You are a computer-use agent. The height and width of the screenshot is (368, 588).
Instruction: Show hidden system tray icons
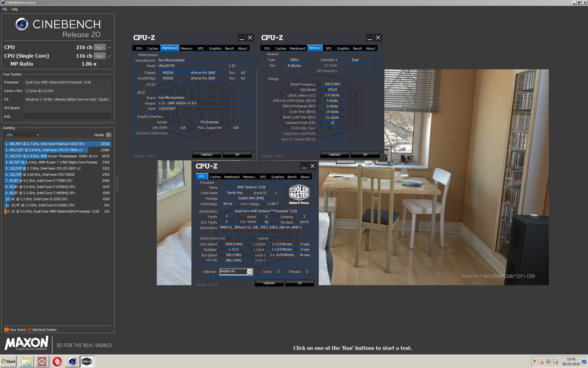534,361
